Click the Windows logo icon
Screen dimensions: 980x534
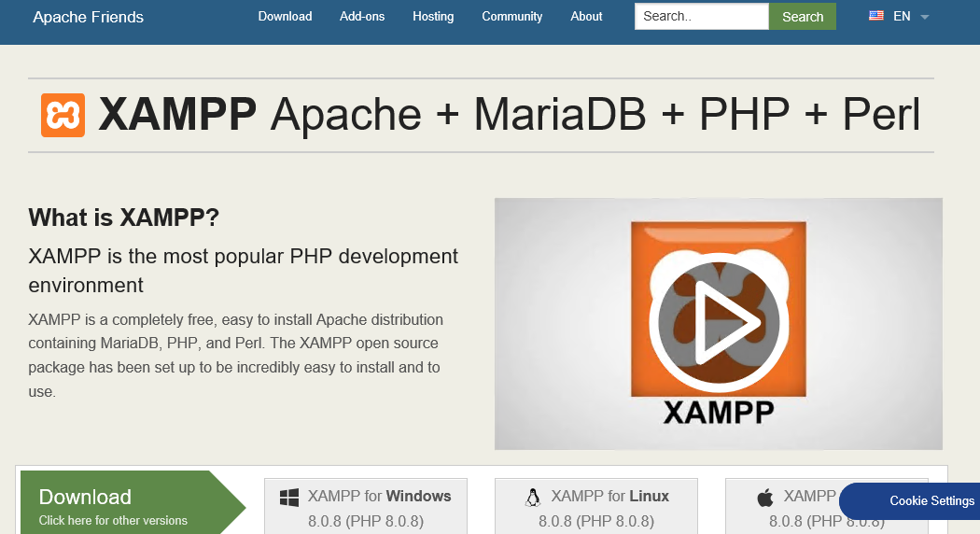click(288, 498)
